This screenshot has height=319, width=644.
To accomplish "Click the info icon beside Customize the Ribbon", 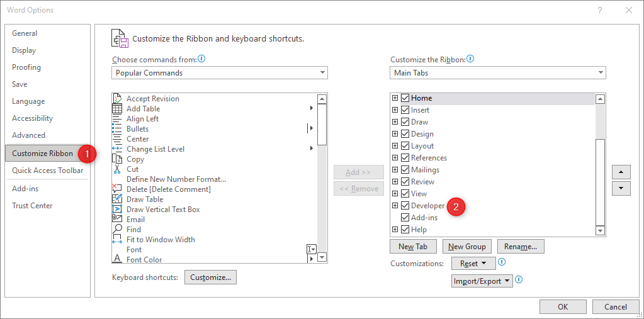I will 470,59.
